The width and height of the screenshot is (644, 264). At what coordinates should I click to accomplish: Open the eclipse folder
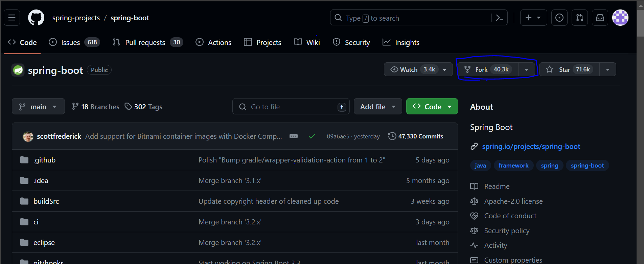pyautogui.click(x=44, y=242)
